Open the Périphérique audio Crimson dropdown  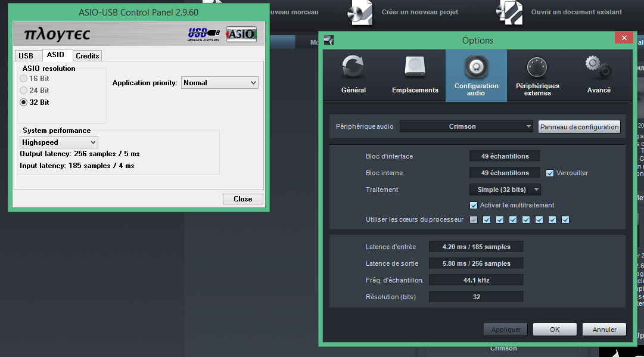(466, 126)
